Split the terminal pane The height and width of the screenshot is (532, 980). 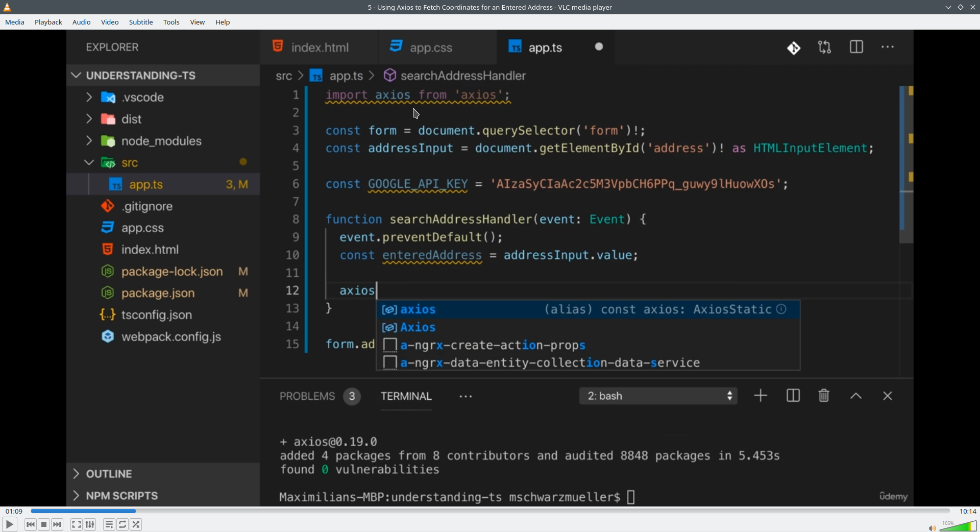(x=793, y=396)
